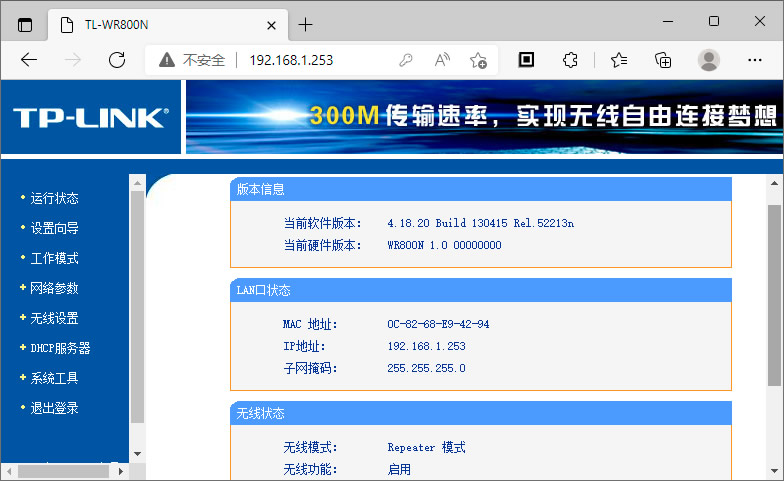The height and width of the screenshot is (481, 784).
Task: Open Collections panel
Action: [x=663, y=60]
